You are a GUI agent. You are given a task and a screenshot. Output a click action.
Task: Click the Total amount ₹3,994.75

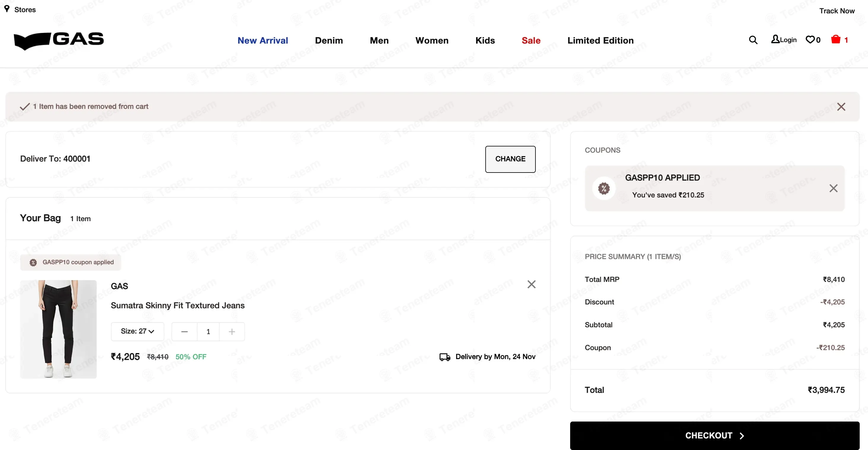[826, 390]
